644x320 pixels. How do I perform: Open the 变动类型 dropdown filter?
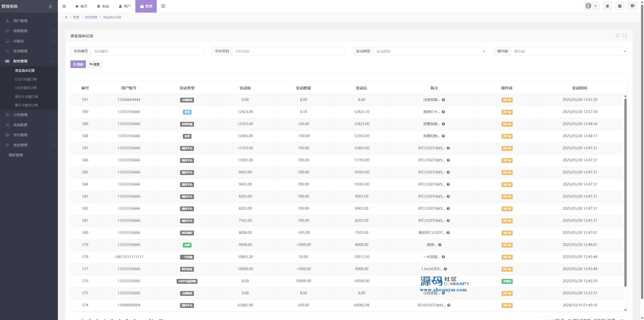430,51
